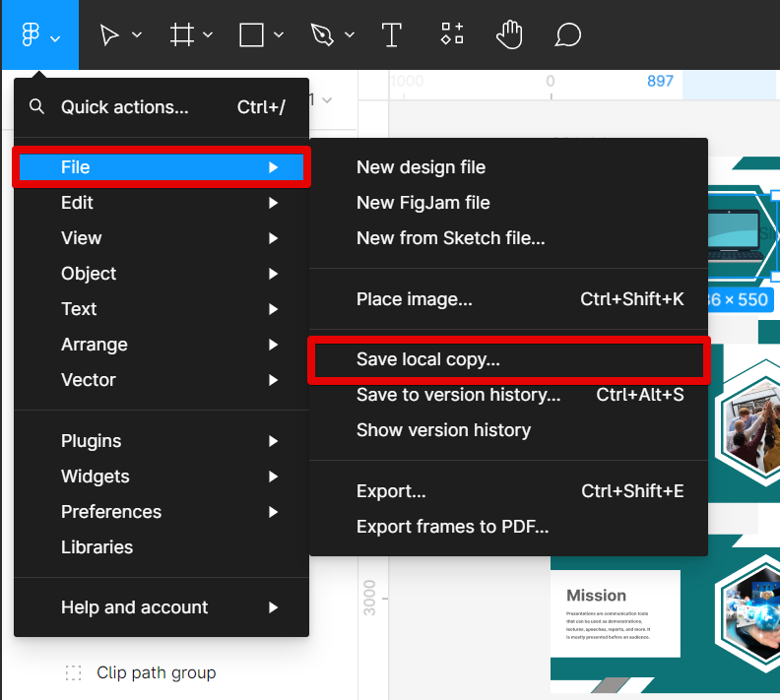Screen dimensions: 780x700
Task: Click the Figma main menu logo icon
Action: tap(31, 36)
